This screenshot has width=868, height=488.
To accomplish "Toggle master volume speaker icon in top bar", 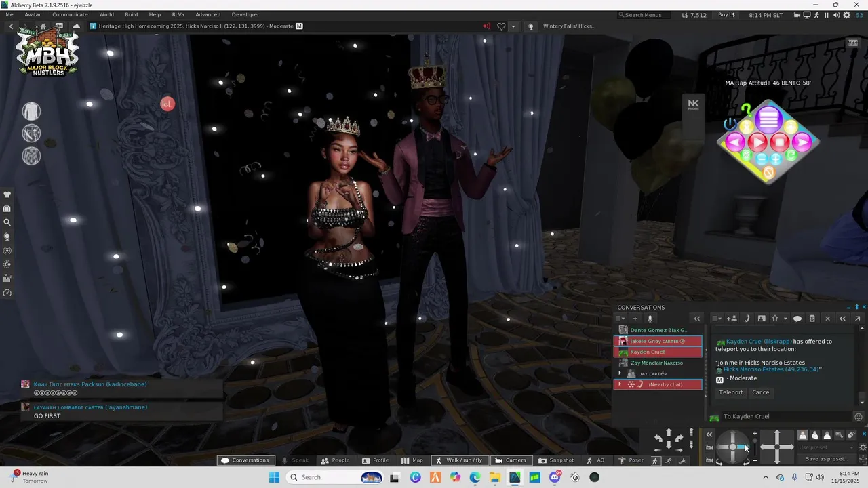I will tap(837, 15).
